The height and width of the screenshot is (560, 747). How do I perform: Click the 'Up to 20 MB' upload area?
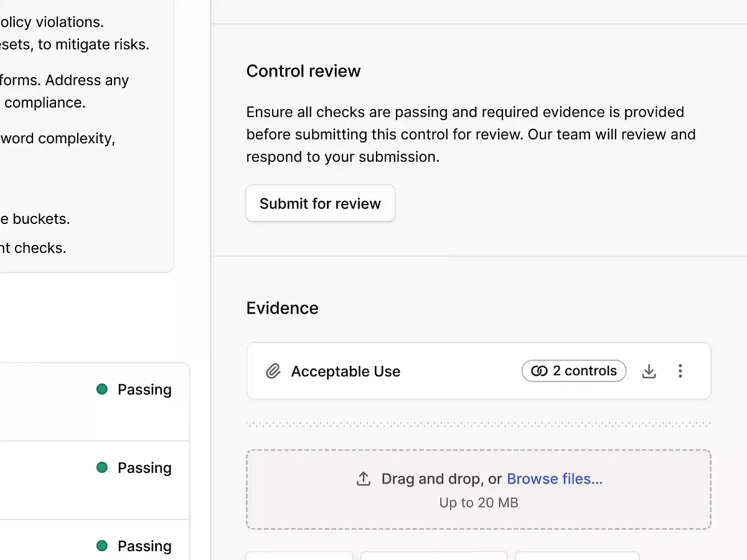click(x=478, y=503)
